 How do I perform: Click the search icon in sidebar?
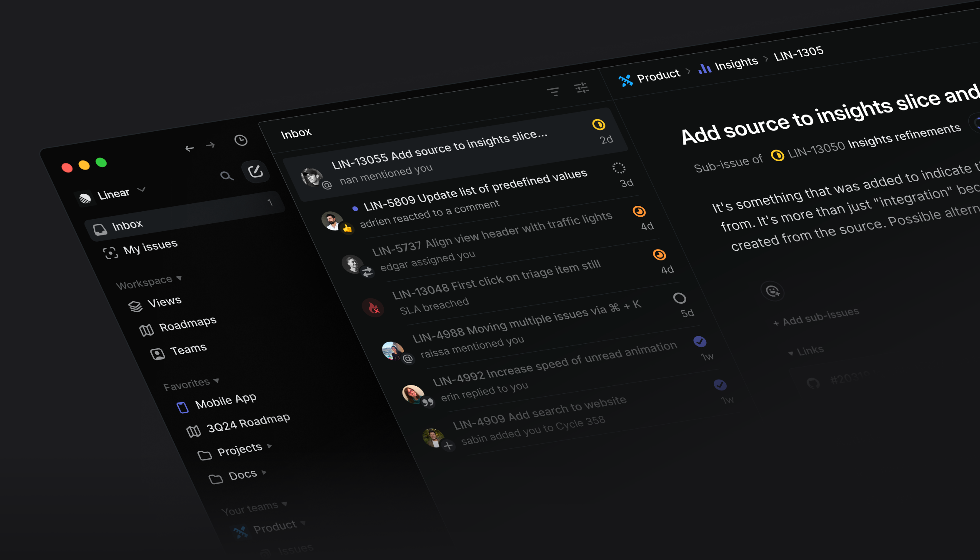tap(227, 176)
